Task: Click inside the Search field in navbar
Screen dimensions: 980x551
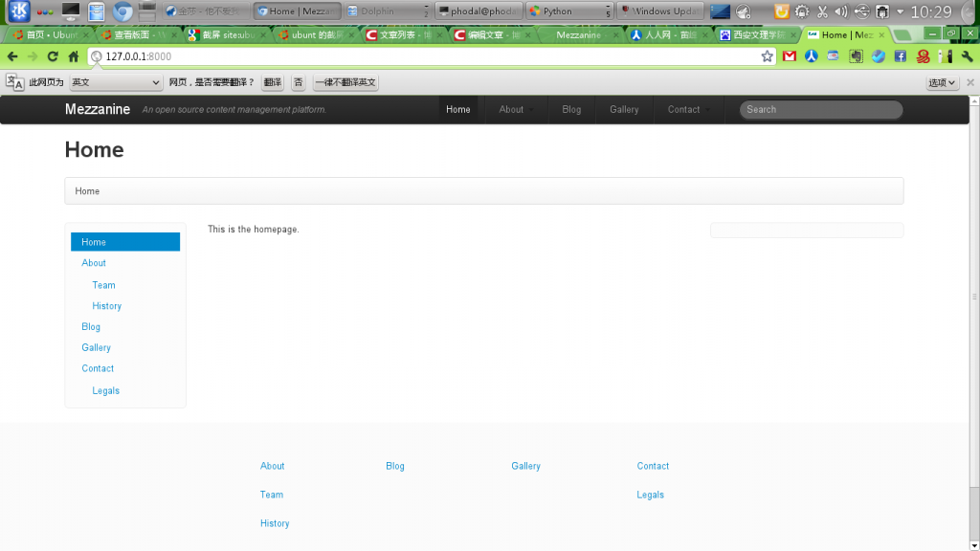Action: tap(820, 109)
